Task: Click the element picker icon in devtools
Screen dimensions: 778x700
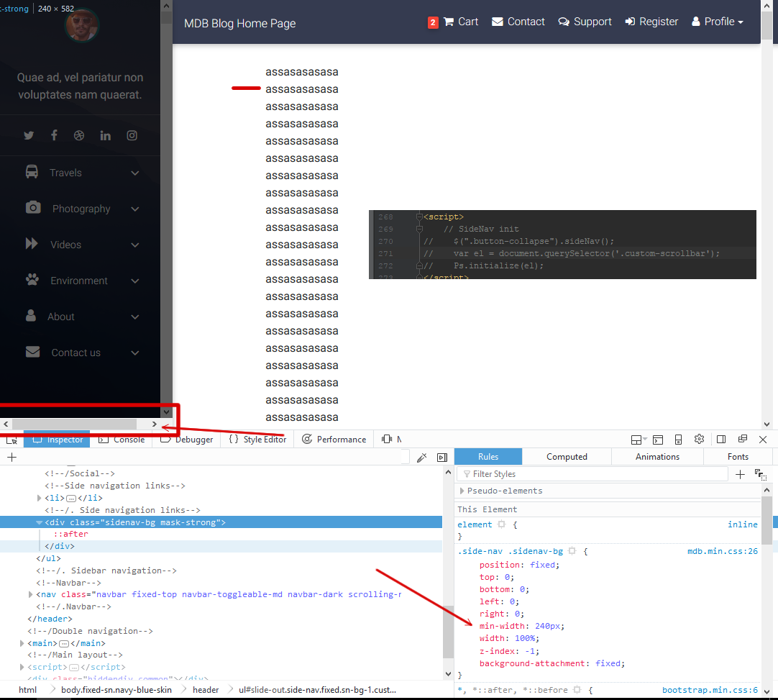Action: coord(12,440)
